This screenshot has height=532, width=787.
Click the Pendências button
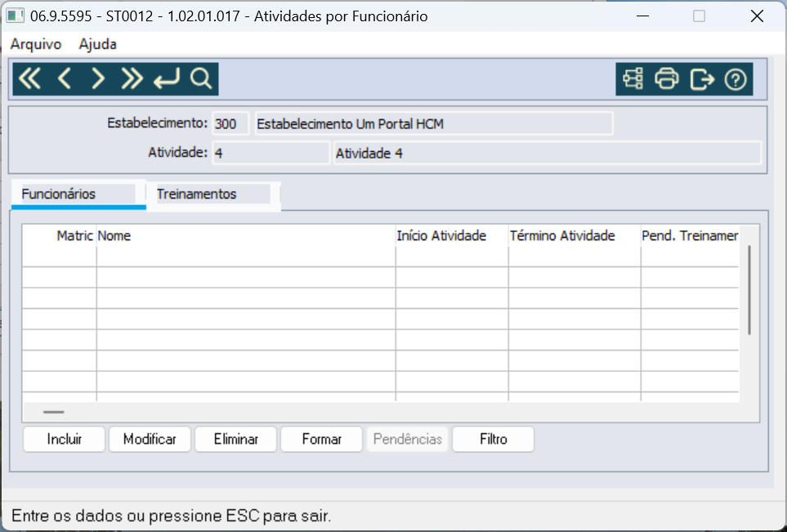408,439
